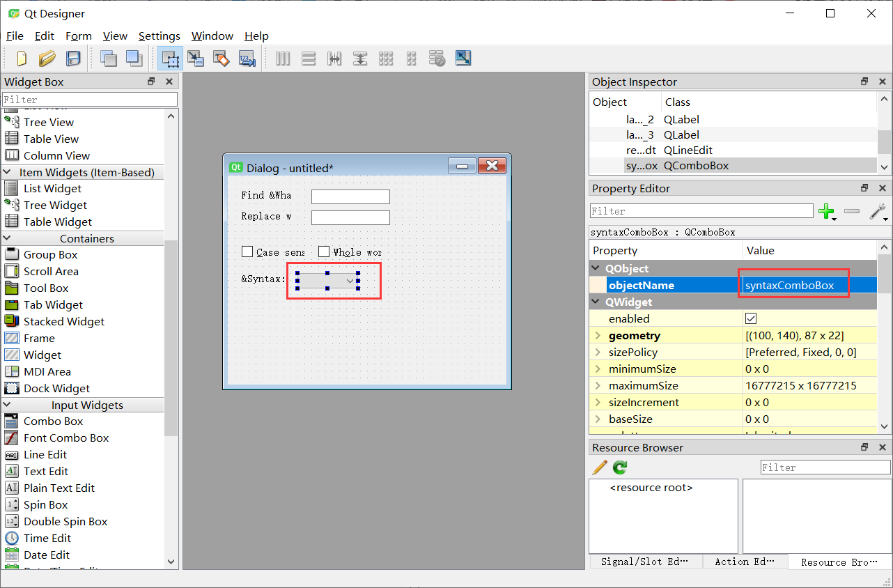Click the Replace with line edit in Dialog
The image size is (893, 588).
click(x=350, y=217)
